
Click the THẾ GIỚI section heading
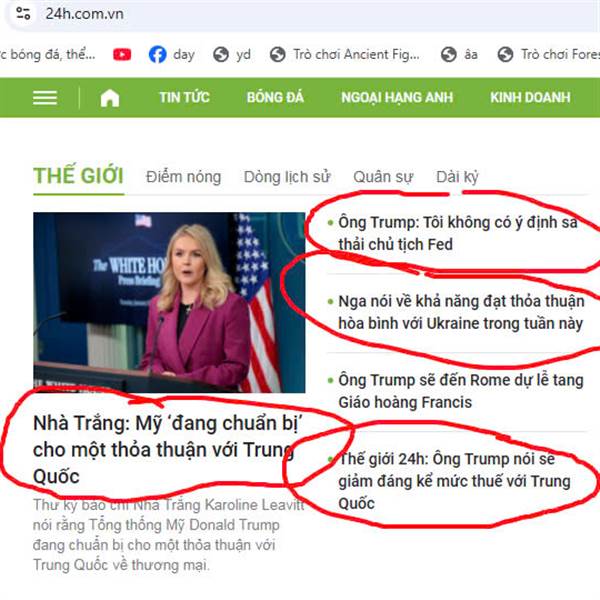coord(78,176)
